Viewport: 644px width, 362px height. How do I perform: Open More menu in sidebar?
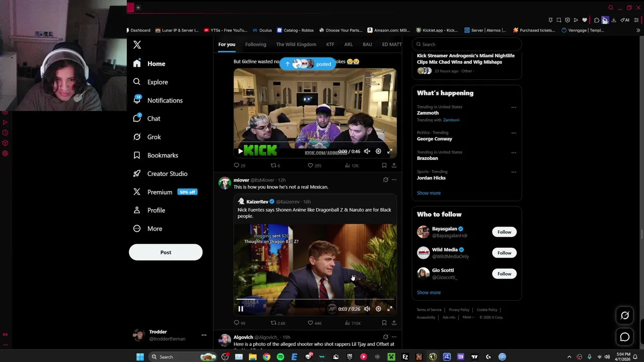[x=147, y=229]
